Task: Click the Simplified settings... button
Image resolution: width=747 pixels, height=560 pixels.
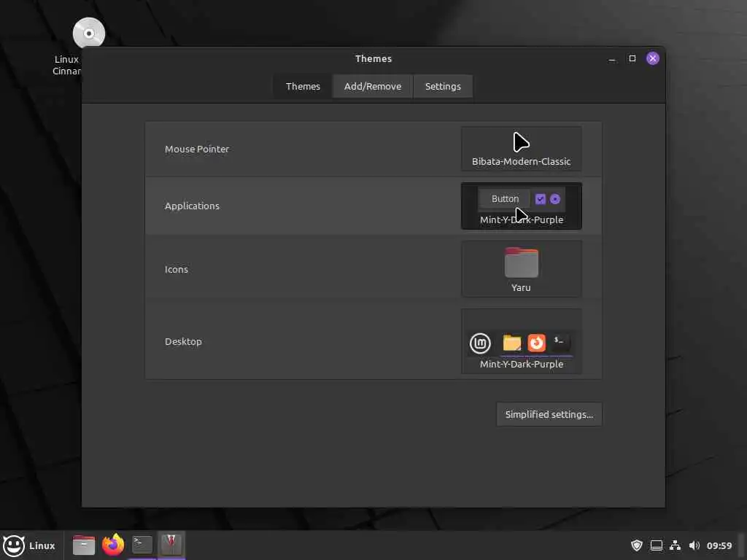Action: [x=549, y=414]
